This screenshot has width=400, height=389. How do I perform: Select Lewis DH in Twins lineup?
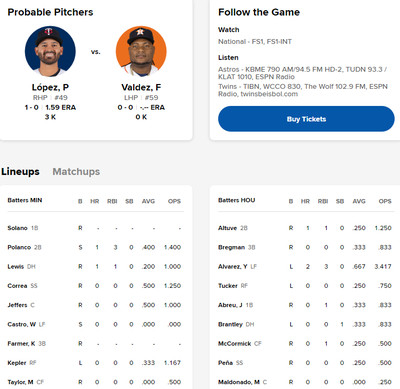16,266
